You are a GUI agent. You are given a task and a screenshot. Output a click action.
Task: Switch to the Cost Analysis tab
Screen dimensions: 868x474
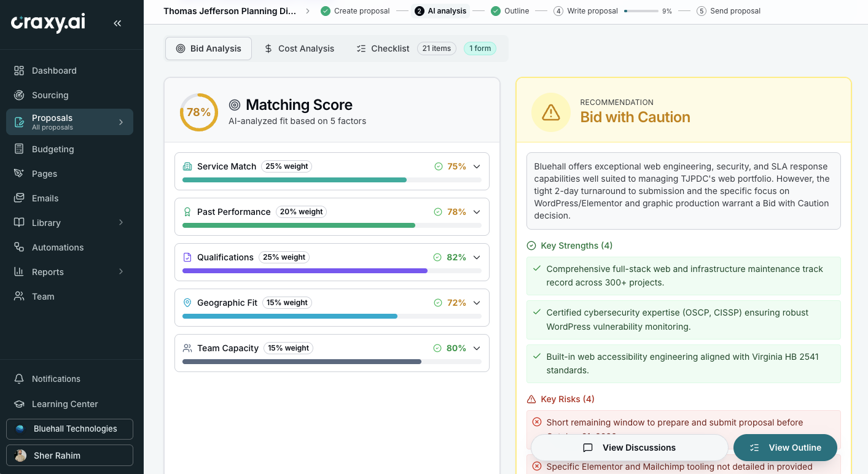click(x=299, y=49)
